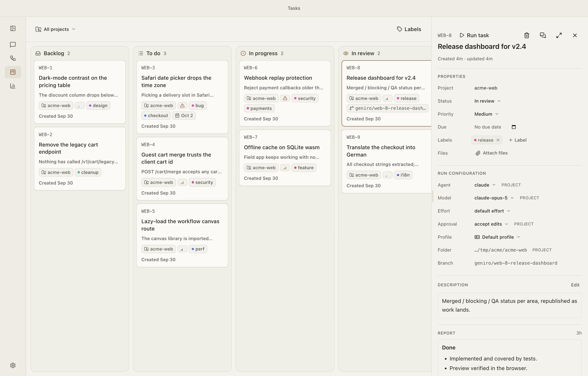588x376 pixels.
Task: Click priority bars icon on WEB-4 card
Action: [x=182, y=182]
